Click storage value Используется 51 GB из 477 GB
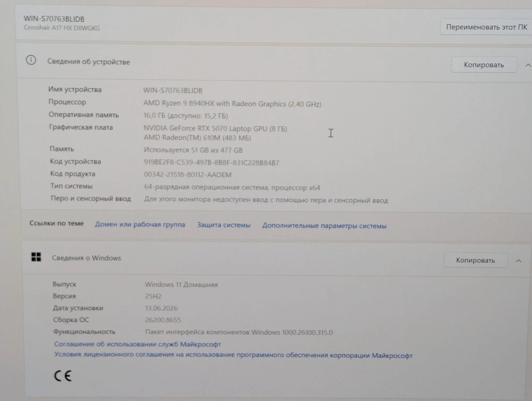The image size is (532, 401). click(x=193, y=150)
